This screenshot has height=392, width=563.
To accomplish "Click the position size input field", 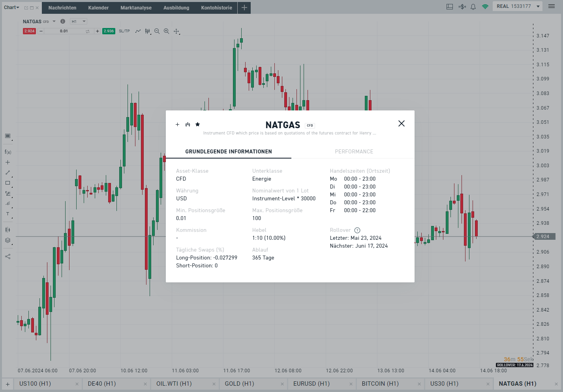I will [64, 31].
